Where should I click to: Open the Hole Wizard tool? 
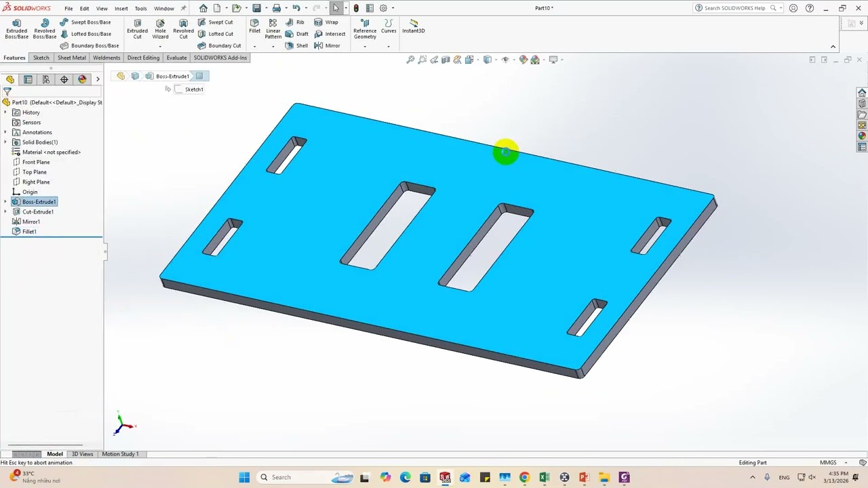click(160, 29)
